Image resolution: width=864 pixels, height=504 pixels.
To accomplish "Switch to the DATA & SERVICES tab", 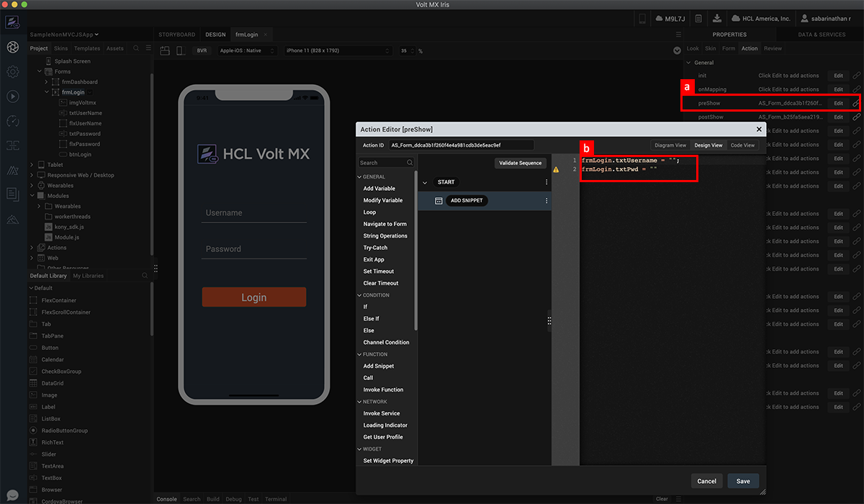I will coord(822,35).
